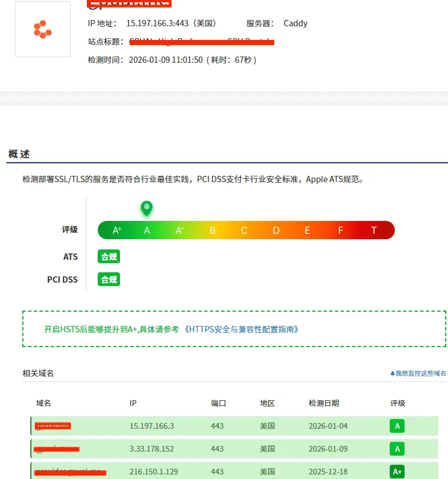Click the 端口 column header

click(218, 403)
